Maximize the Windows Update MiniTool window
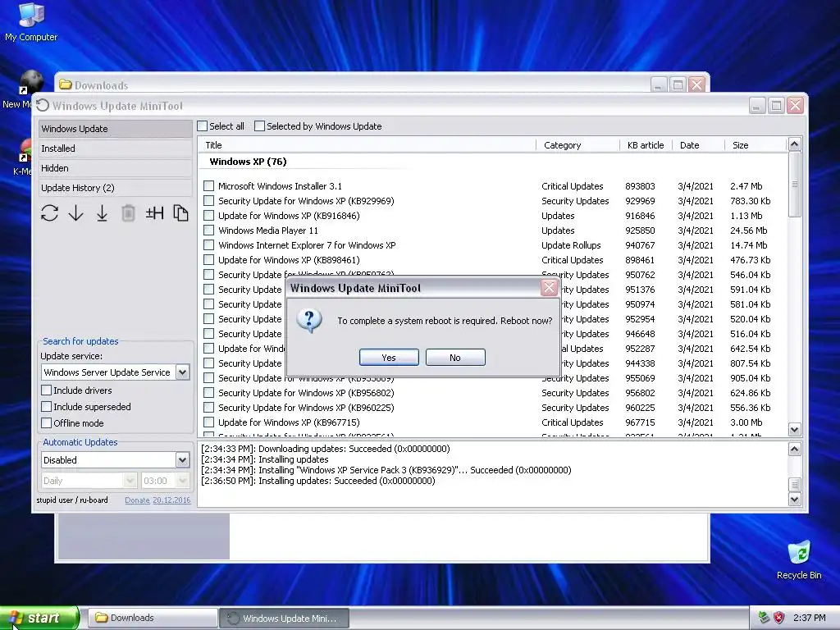The height and width of the screenshot is (630, 840). tap(776, 106)
